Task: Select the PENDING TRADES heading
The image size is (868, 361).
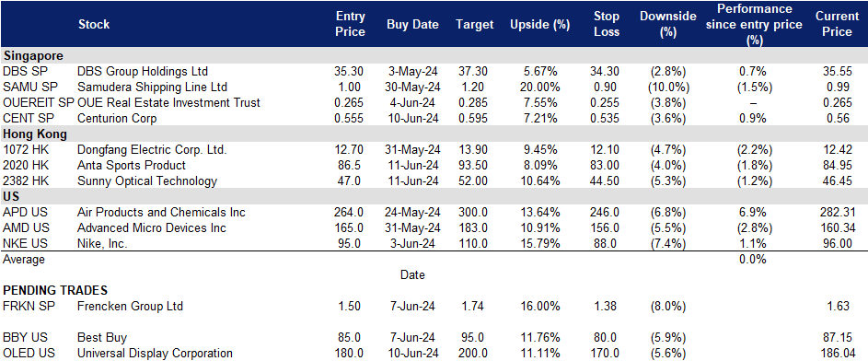Action: pos(55,290)
